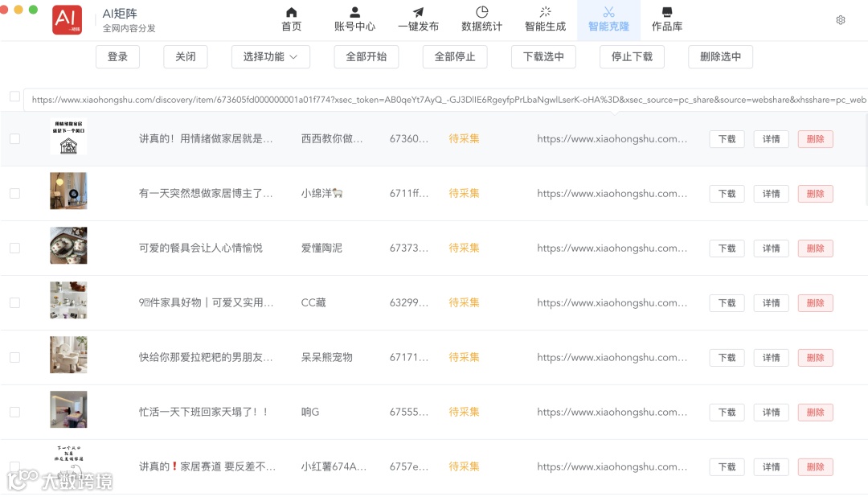868x497 pixels.
Task: Open thumbnail of 呆呆熊宠物 row
Action: (x=68, y=355)
